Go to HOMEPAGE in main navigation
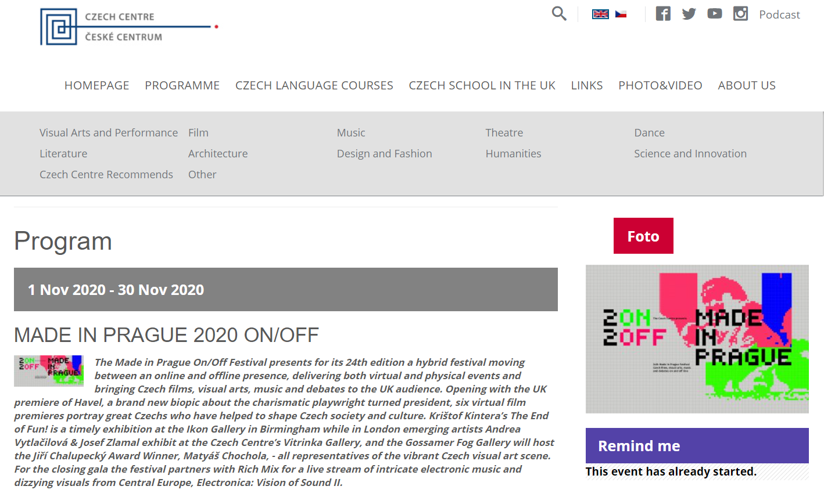This screenshot has width=824, height=504. click(97, 85)
